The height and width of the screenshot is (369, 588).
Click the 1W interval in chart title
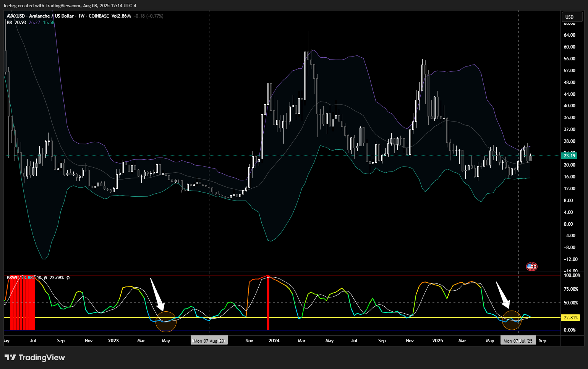pyautogui.click(x=81, y=16)
